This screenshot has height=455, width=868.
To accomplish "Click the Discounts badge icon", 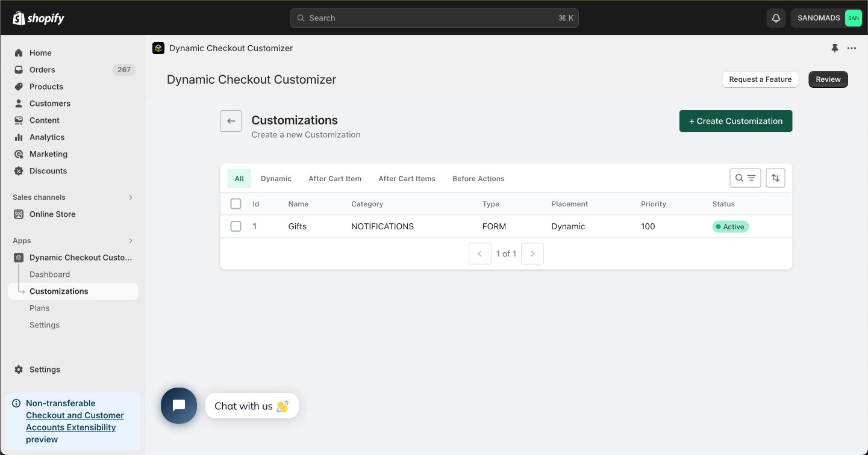I will (19, 171).
